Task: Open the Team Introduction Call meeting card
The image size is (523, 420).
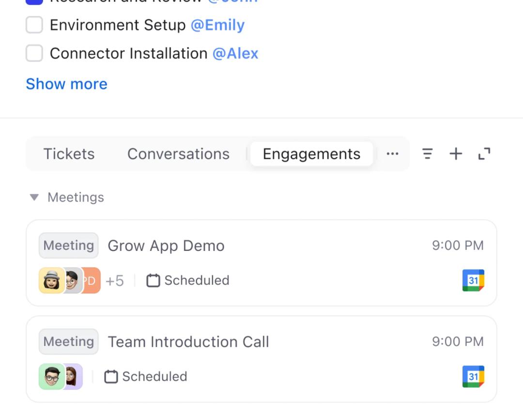Action: point(261,343)
